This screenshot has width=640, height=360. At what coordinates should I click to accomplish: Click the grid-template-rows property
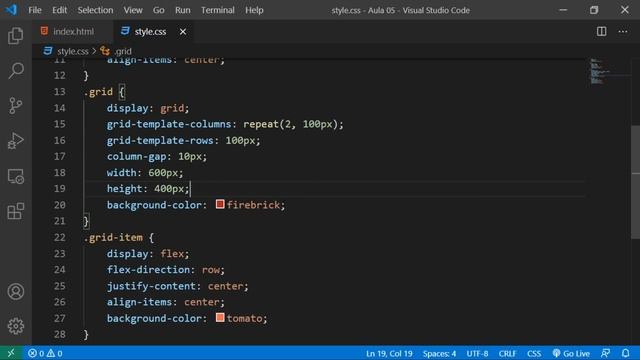160,140
